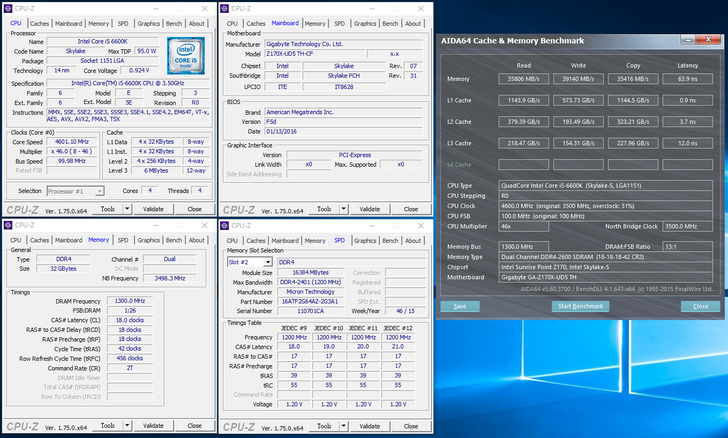This screenshot has height=438, width=728.
Task: Open the Graphics tab in the Mainboard window
Action: point(365,23)
